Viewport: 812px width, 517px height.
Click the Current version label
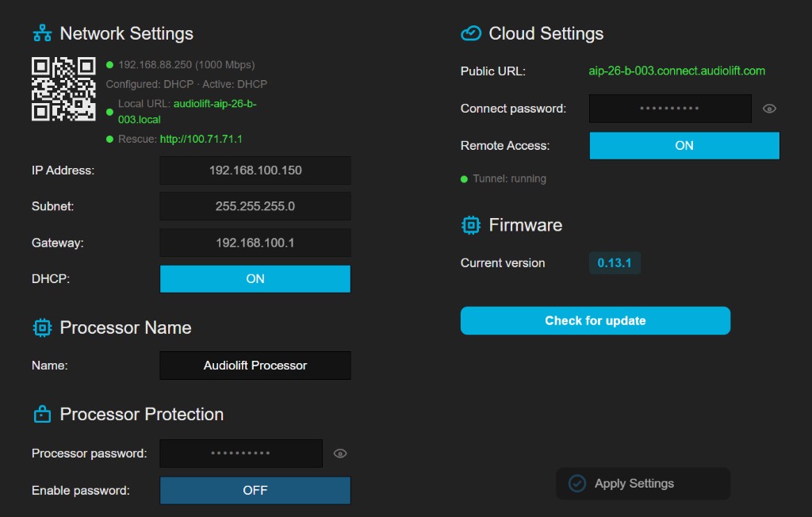(503, 263)
